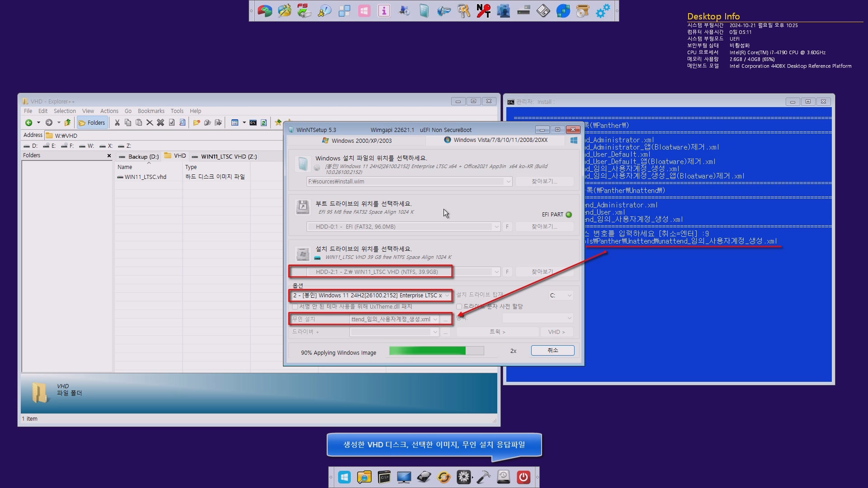This screenshot has width=868, height=488.
Task: Open the Selection menu in Explorer++
Action: click(x=65, y=111)
